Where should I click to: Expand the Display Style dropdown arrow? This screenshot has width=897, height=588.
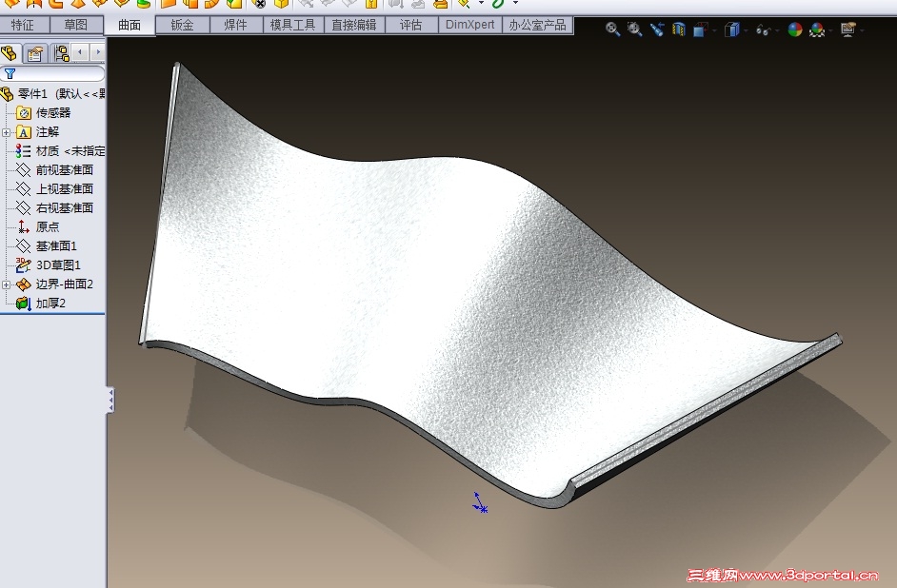point(746,30)
